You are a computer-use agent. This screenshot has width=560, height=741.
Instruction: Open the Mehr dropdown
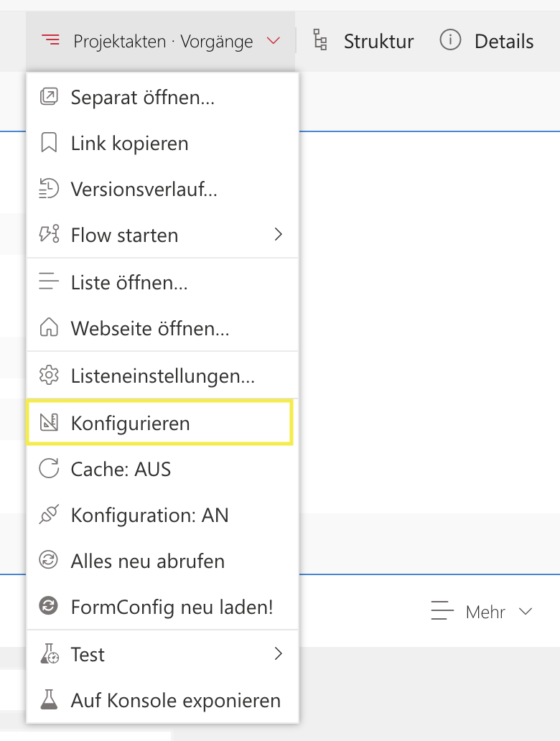click(482, 612)
